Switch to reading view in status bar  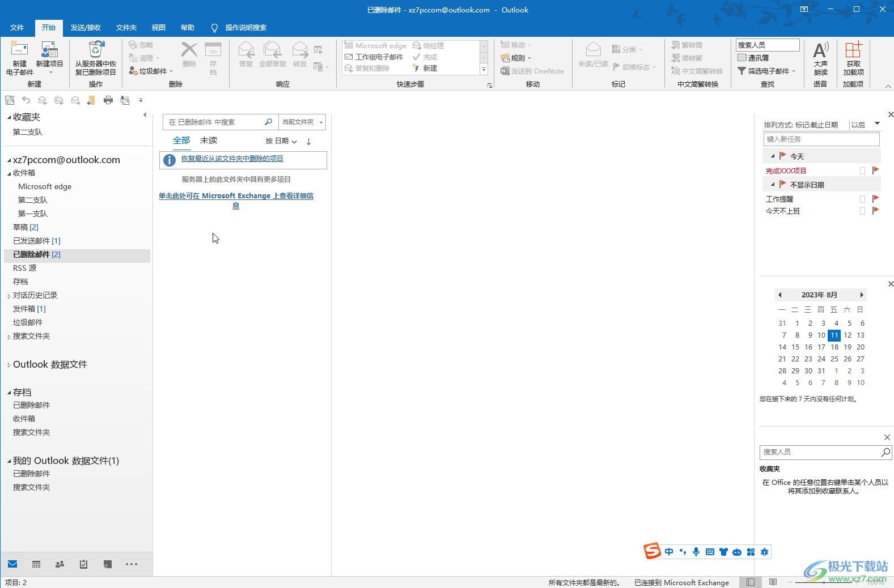(x=773, y=582)
